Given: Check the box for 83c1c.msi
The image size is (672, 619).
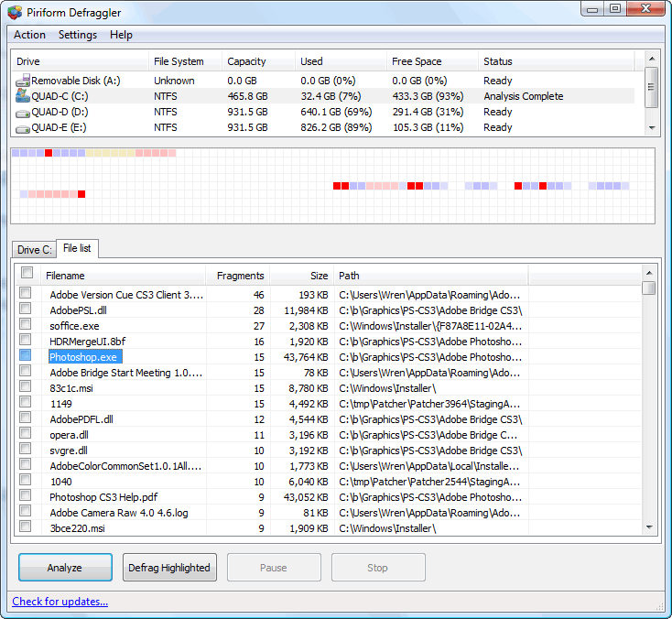Looking at the screenshot, I should [x=26, y=386].
